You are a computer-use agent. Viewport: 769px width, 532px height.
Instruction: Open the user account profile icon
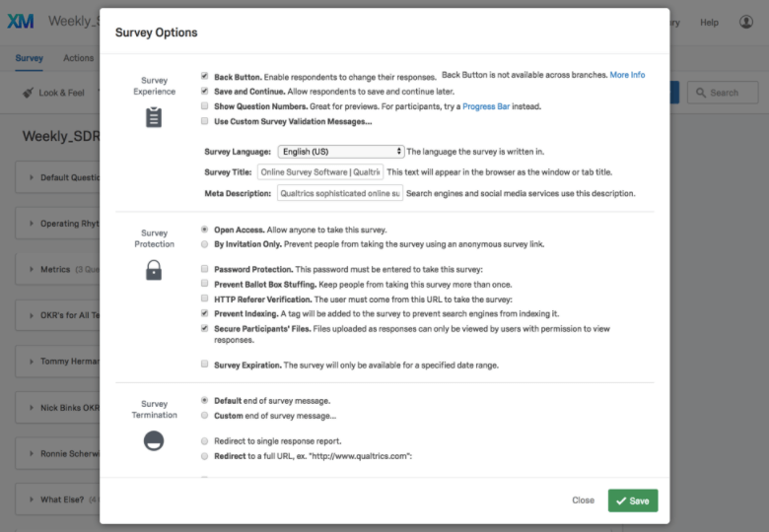click(746, 22)
